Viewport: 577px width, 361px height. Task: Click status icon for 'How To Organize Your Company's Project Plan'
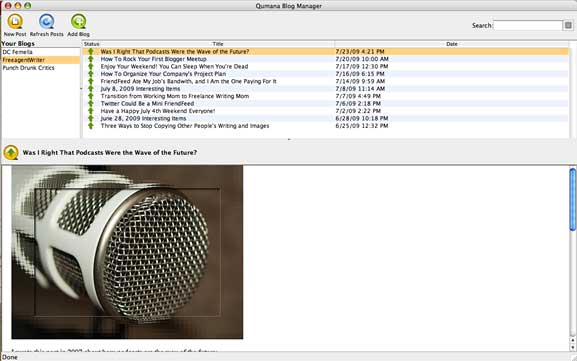click(91, 74)
